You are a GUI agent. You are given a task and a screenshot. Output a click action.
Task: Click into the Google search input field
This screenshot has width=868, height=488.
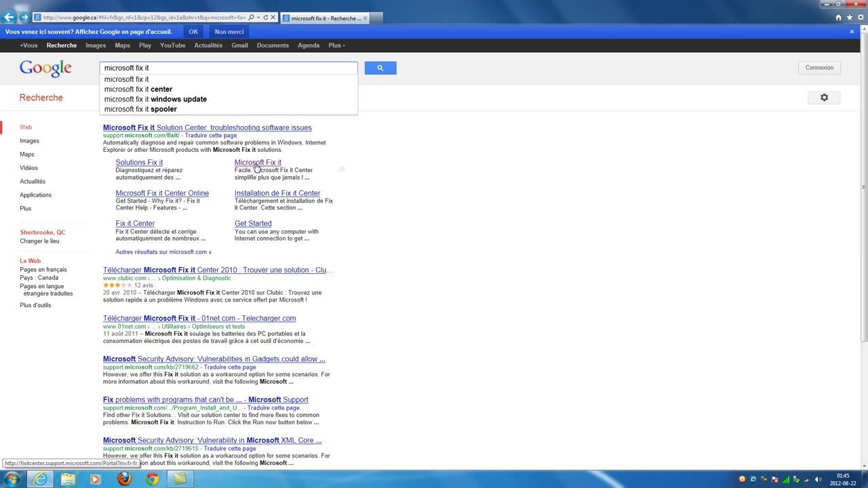tap(229, 68)
